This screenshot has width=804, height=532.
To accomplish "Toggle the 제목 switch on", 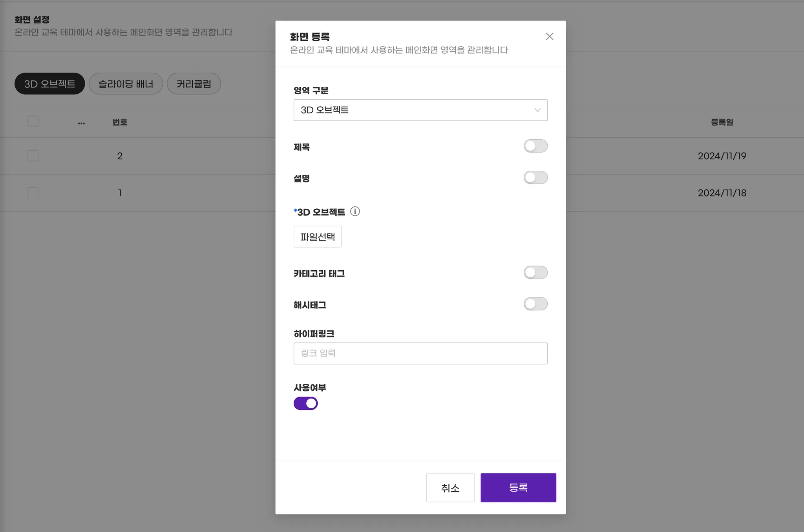I will (535, 146).
